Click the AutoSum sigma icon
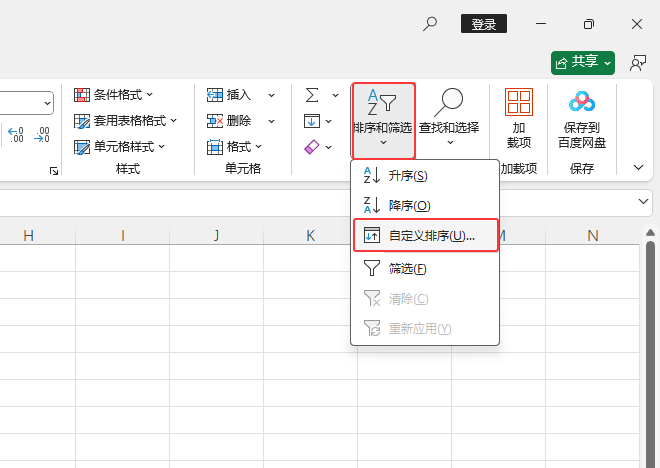 click(312, 95)
